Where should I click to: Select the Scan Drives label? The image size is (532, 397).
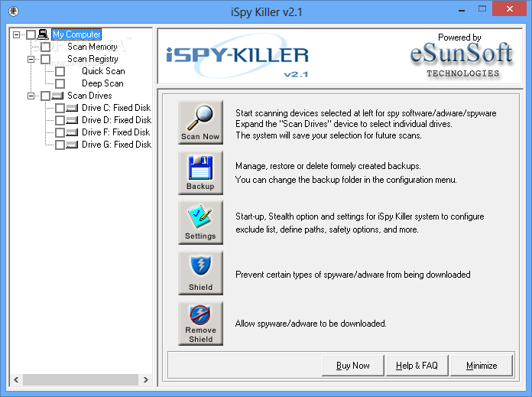coord(89,96)
